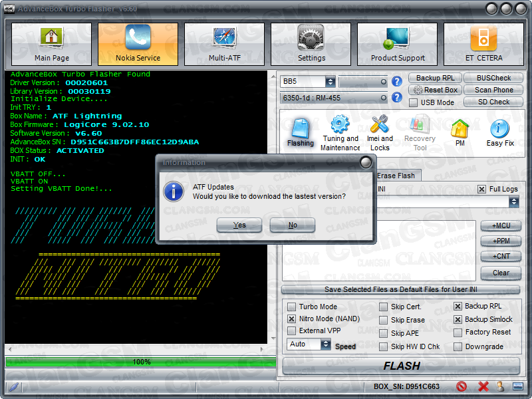Switch to Nokia Service tab
This screenshot has width=532, height=399.
click(x=138, y=44)
